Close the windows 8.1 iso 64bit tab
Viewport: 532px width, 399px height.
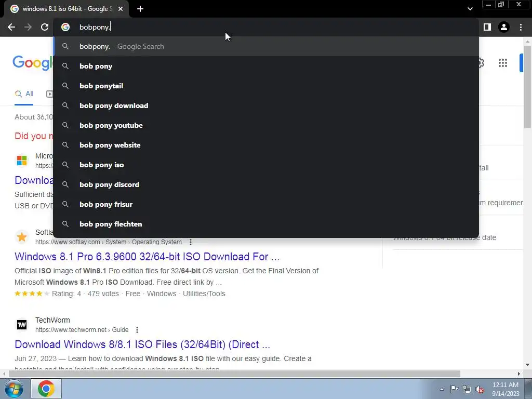(x=121, y=9)
